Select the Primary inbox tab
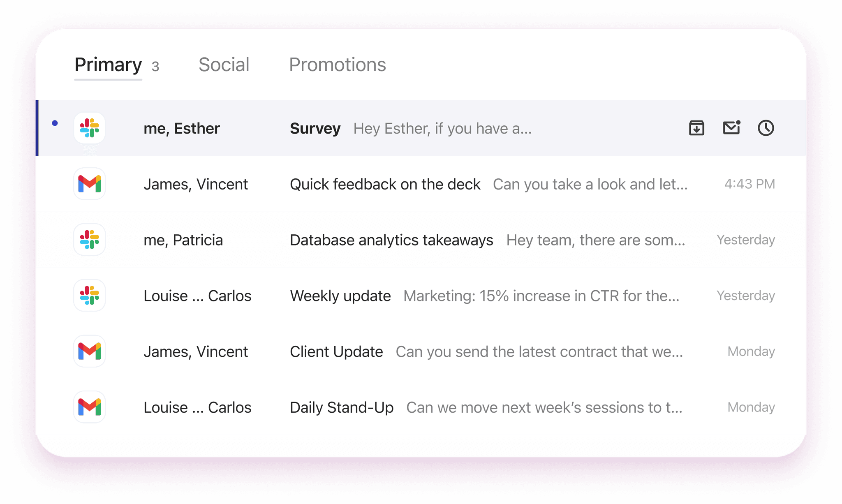This screenshot has width=842, height=504. [x=108, y=65]
